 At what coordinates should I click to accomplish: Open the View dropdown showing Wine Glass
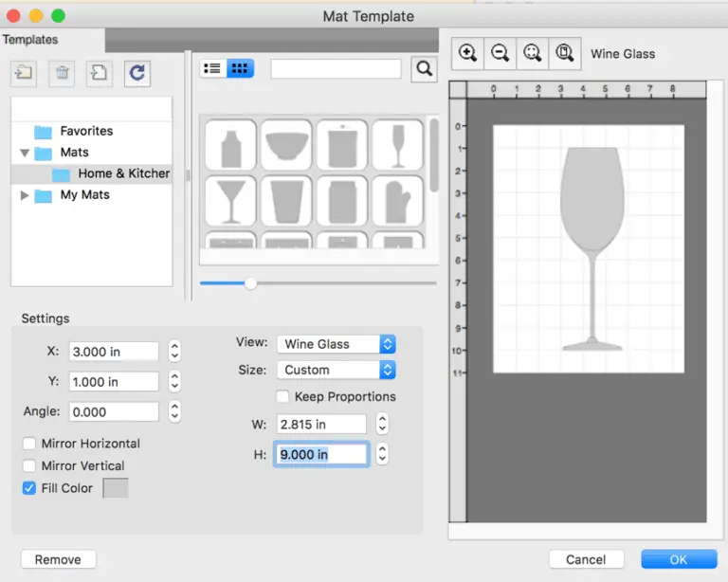click(336, 344)
